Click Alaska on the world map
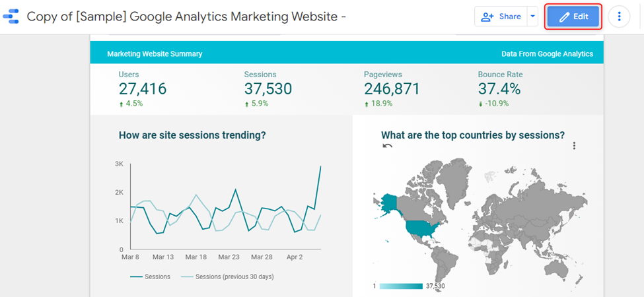644x297 pixels. pyautogui.click(x=388, y=203)
